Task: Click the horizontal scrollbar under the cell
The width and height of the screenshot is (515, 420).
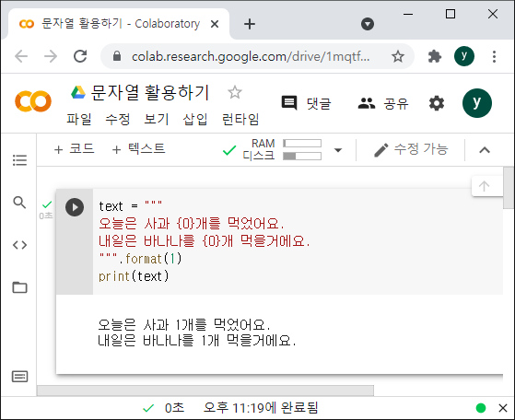Action: [205, 391]
